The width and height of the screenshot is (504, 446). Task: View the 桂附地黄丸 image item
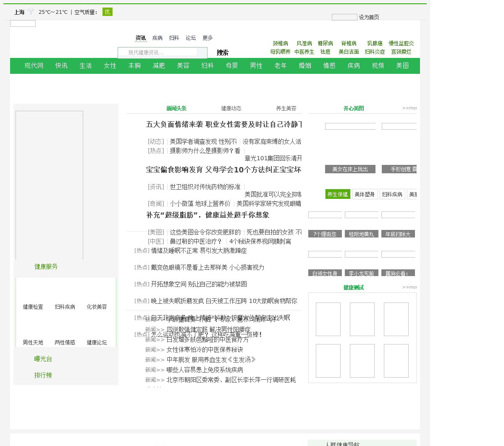(361, 234)
